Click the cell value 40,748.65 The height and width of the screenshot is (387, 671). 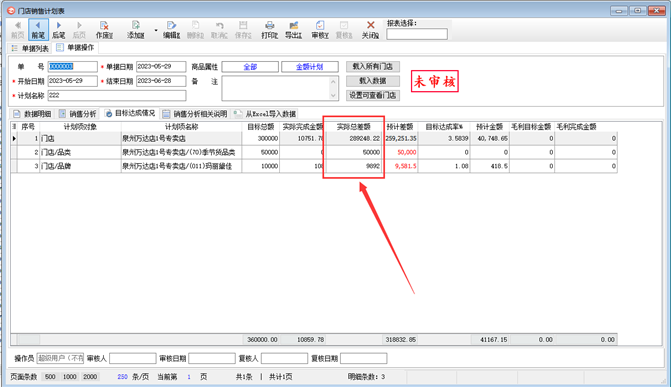[490, 138]
